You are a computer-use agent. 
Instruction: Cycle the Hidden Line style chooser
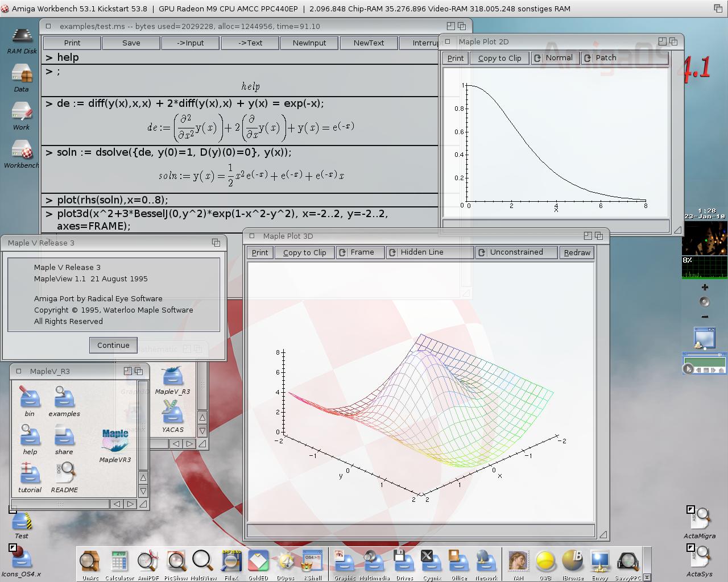[x=429, y=252]
